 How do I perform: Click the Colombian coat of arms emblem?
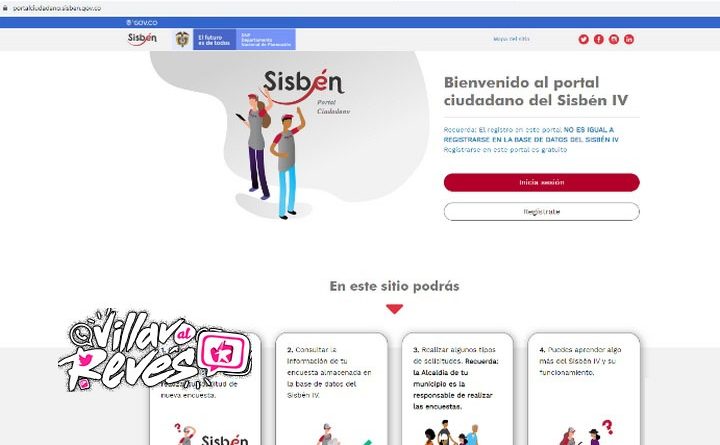coord(182,39)
